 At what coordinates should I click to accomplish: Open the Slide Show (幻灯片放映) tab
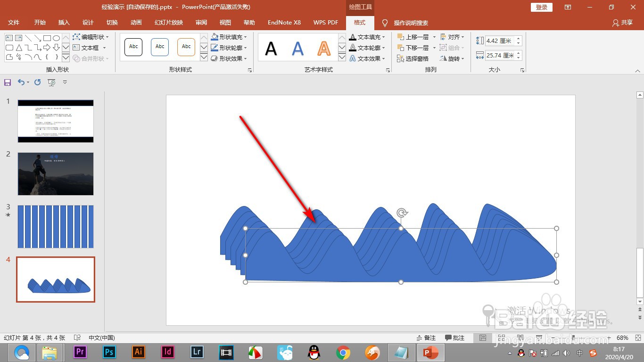(168, 23)
